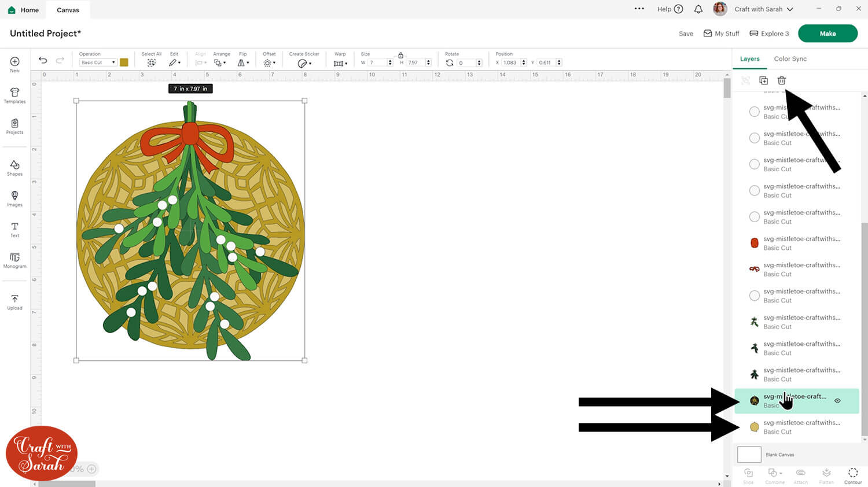Open the Projects panel
This screenshot has width=868, height=487.
[x=14, y=126]
